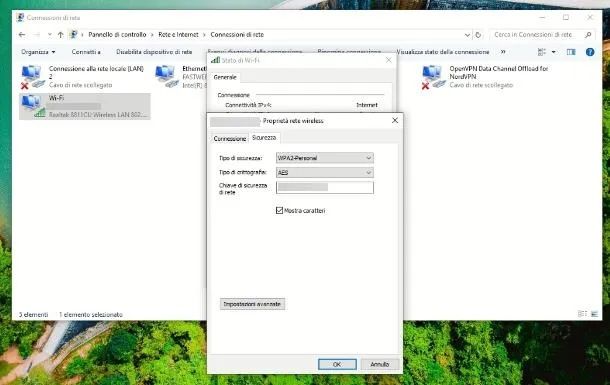Click the Forward navigation arrow

(x=37, y=35)
